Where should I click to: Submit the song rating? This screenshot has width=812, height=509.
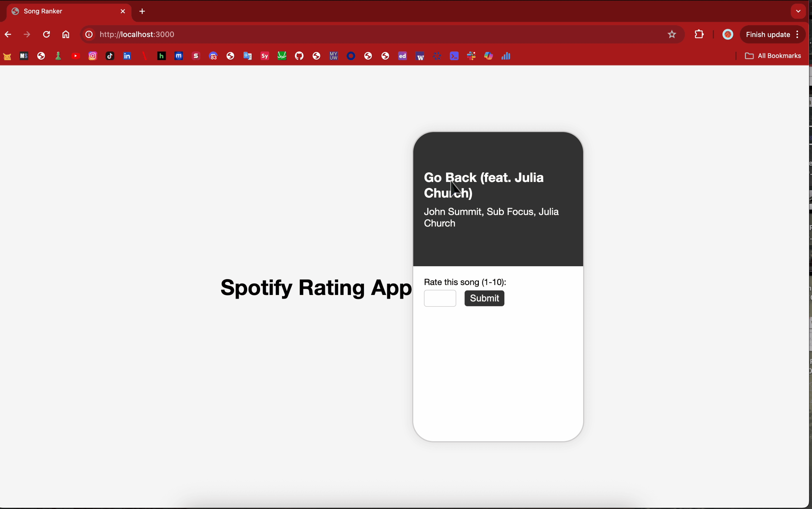click(x=484, y=298)
